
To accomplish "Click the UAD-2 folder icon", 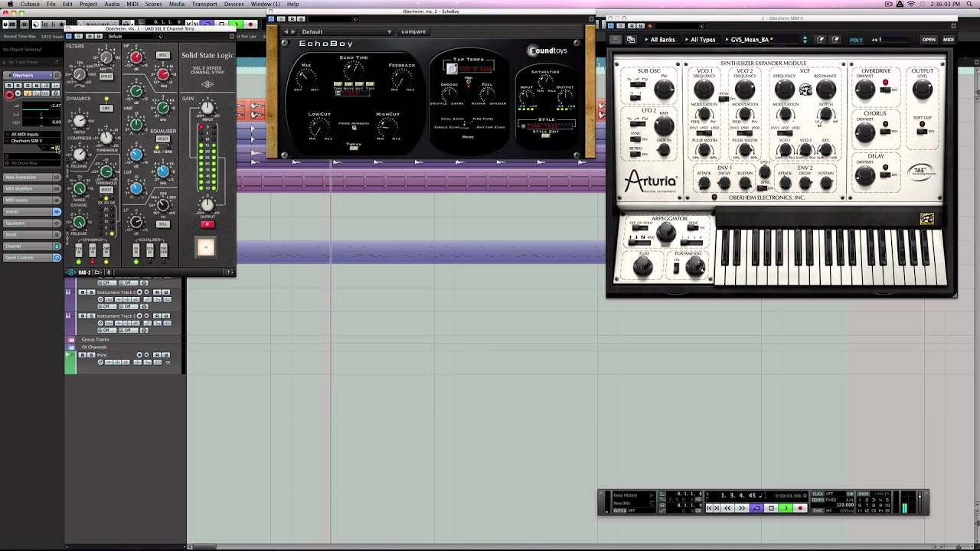I will pyautogui.click(x=98, y=272).
